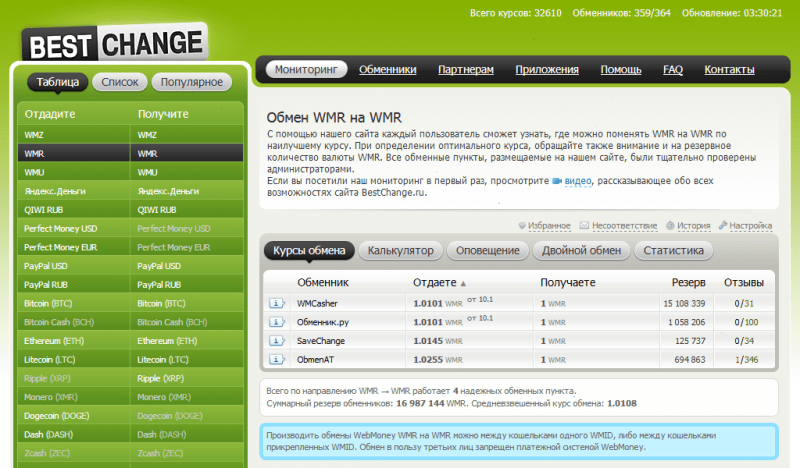Select the Двойной обмен tab
The width and height of the screenshot is (800, 468).
(581, 251)
